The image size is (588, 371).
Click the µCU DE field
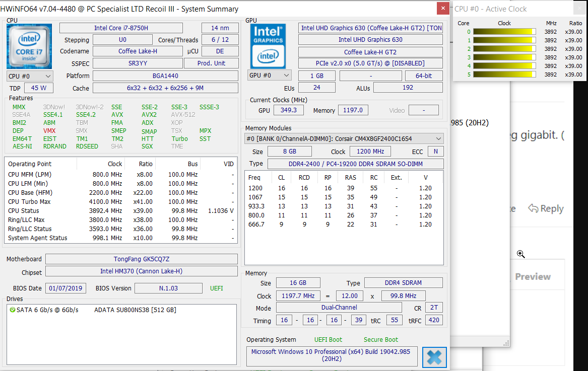pyautogui.click(x=220, y=51)
